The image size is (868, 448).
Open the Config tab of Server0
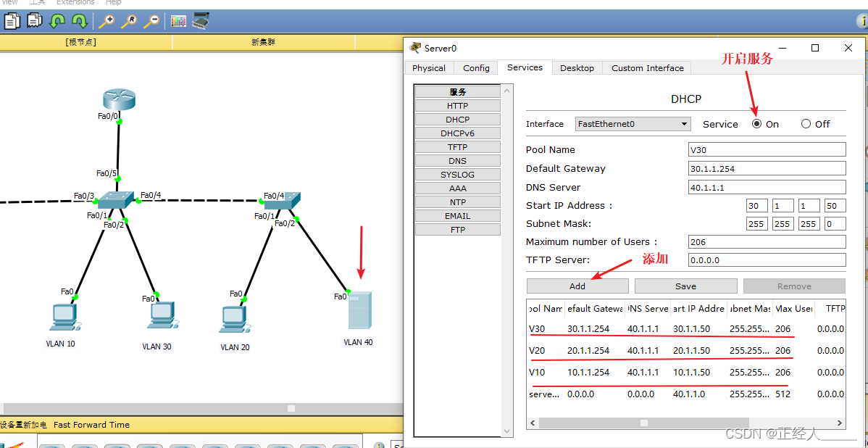476,67
